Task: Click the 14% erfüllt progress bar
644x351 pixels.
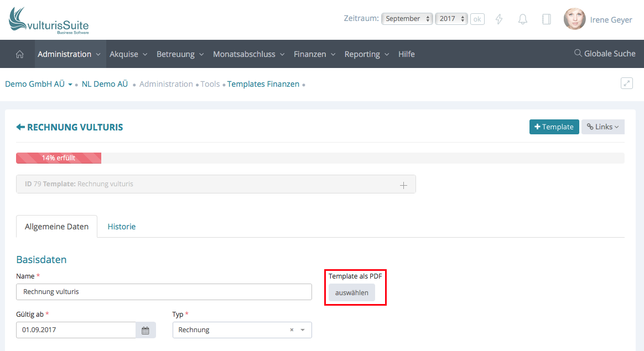Action: (x=59, y=158)
